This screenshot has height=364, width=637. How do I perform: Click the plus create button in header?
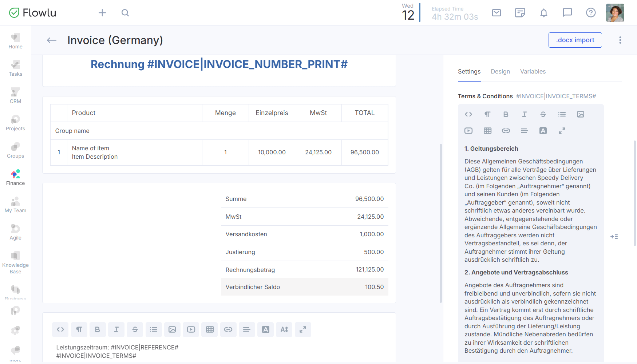102,13
